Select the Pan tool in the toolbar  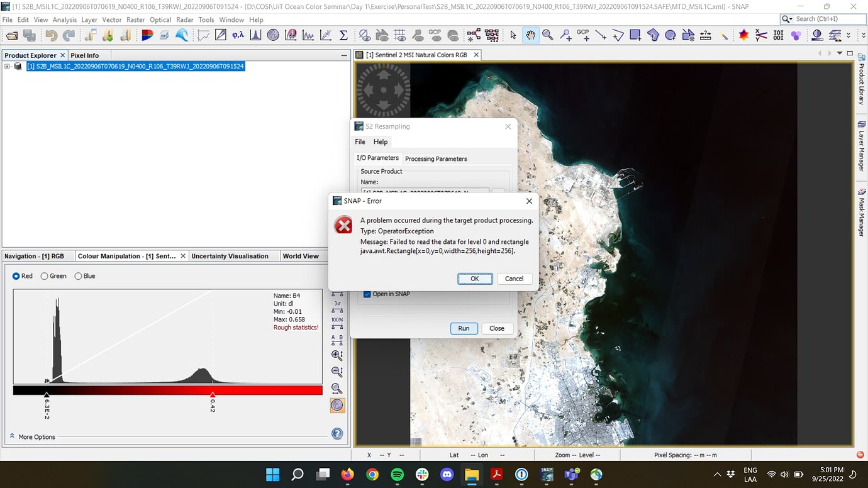pos(530,35)
